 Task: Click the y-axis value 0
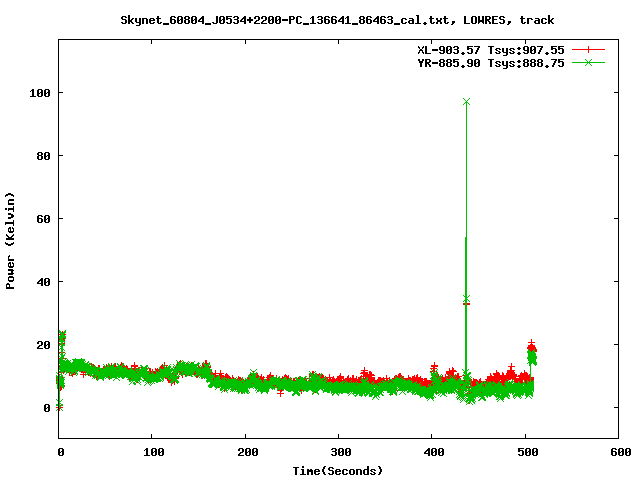click(47, 408)
